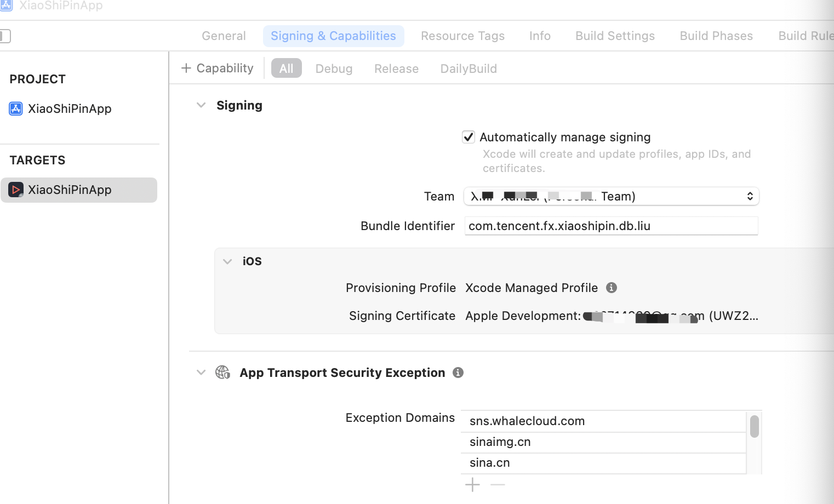
Task: Click the XiaoShiPinApp target app icon
Action: [x=16, y=190]
